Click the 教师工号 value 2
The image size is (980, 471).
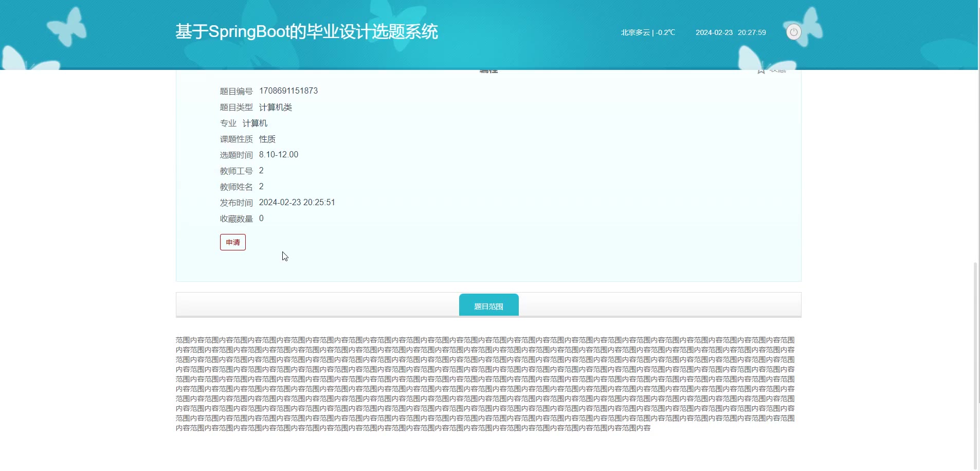(261, 171)
